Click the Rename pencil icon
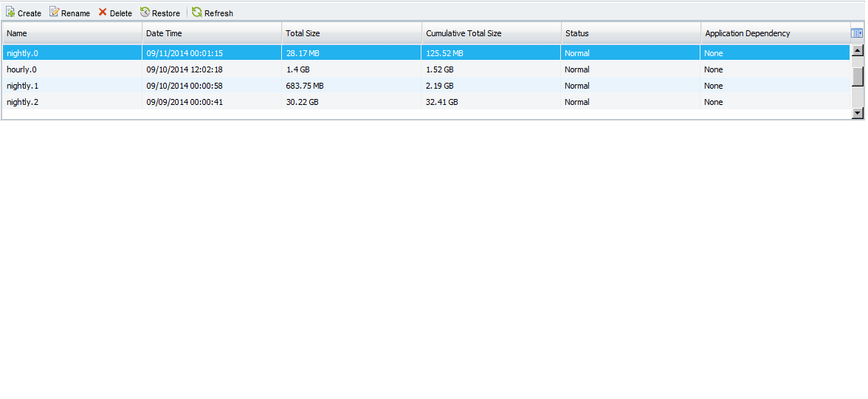The image size is (868, 399). pos(55,13)
